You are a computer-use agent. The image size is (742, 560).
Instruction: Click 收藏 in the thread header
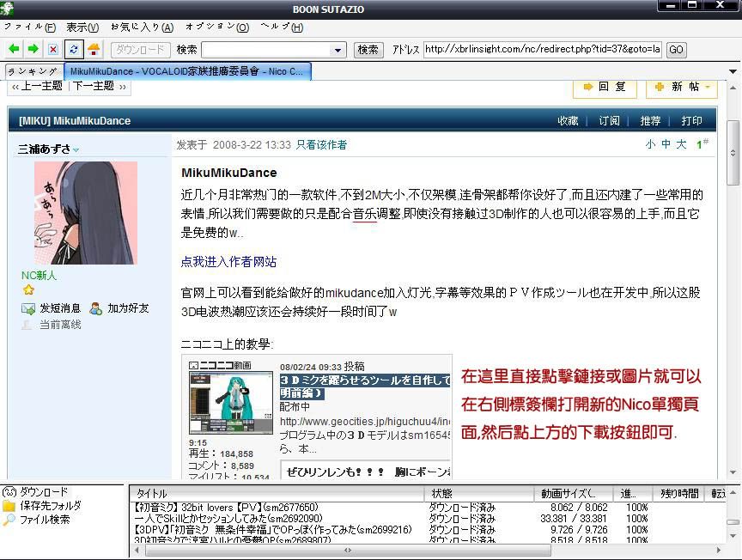pyautogui.click(x=568, y=121)
